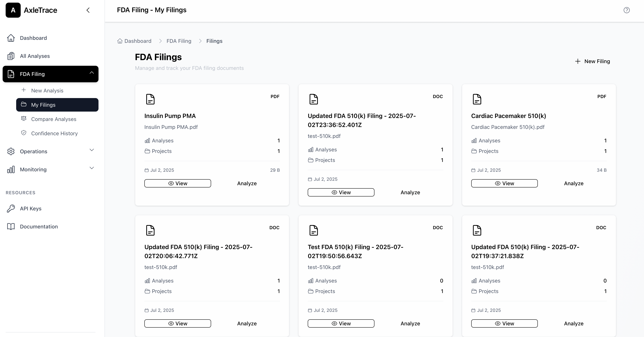Select New Analysis in the sidebar
The height and width of the screenshot is (337, 644).
point(47,91)
